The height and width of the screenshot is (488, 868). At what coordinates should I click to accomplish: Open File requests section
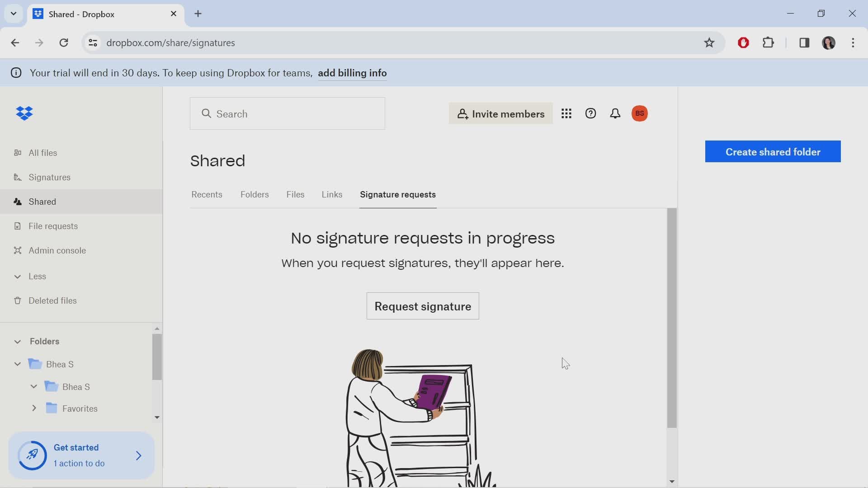coord(53,226)
